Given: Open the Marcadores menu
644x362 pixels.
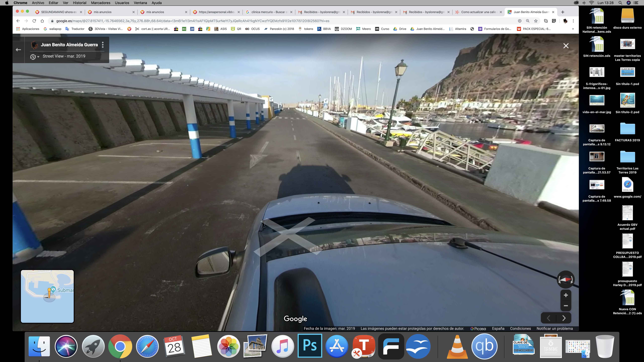Looking at the screenshot, I should pyautogui.click(x=100, y=3).
